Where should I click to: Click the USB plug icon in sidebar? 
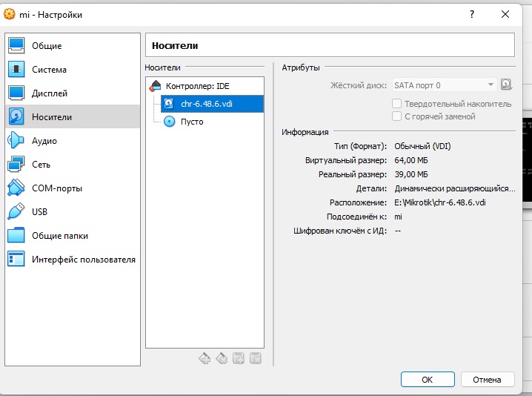16,212
